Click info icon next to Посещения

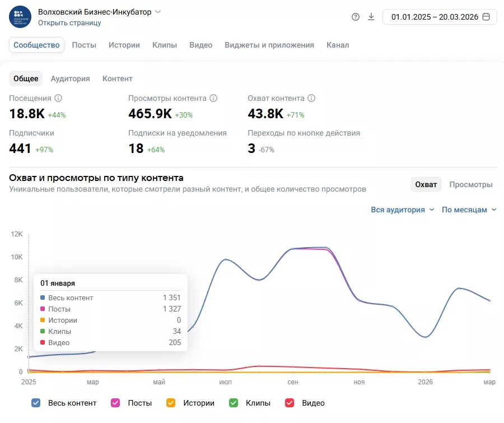[x=58, y=98]
